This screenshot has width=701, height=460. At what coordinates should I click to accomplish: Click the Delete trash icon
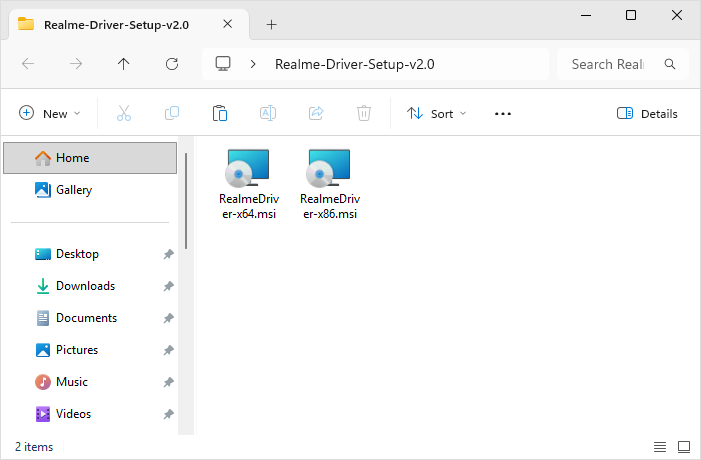pyautogui.click(x=364, y=114)
